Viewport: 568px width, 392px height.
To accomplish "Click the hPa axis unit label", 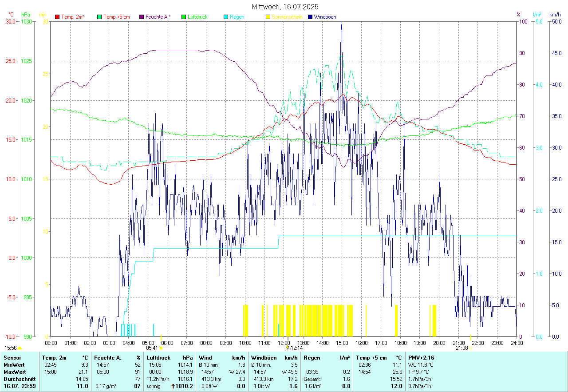I will (26, 15).
